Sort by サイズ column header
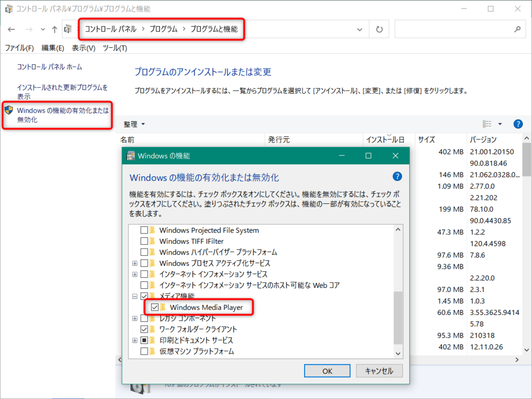Image resolution: width=532 pixels, height=399 pixels. click(x=441, y=139)
